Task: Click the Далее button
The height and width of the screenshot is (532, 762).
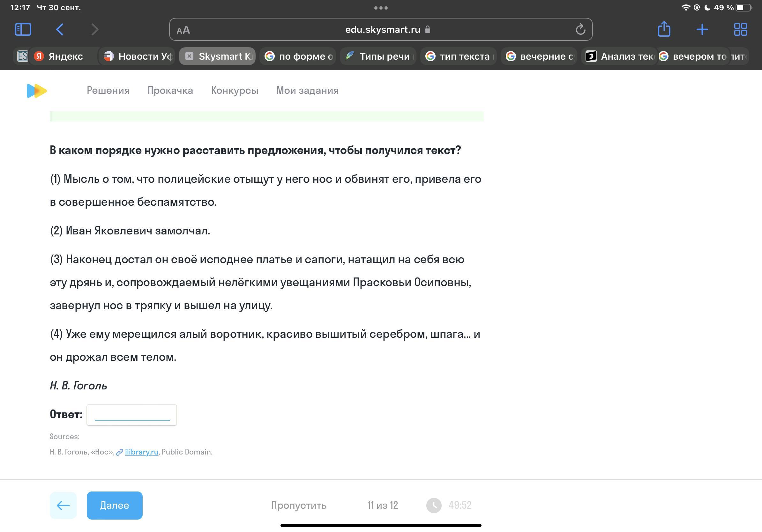Action: pos(115,505)
